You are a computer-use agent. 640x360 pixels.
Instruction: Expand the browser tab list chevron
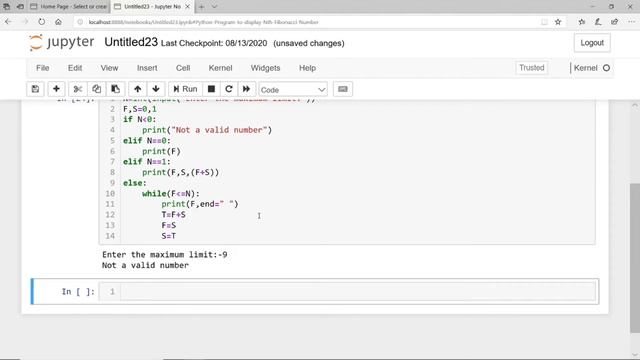click(214, 7)
